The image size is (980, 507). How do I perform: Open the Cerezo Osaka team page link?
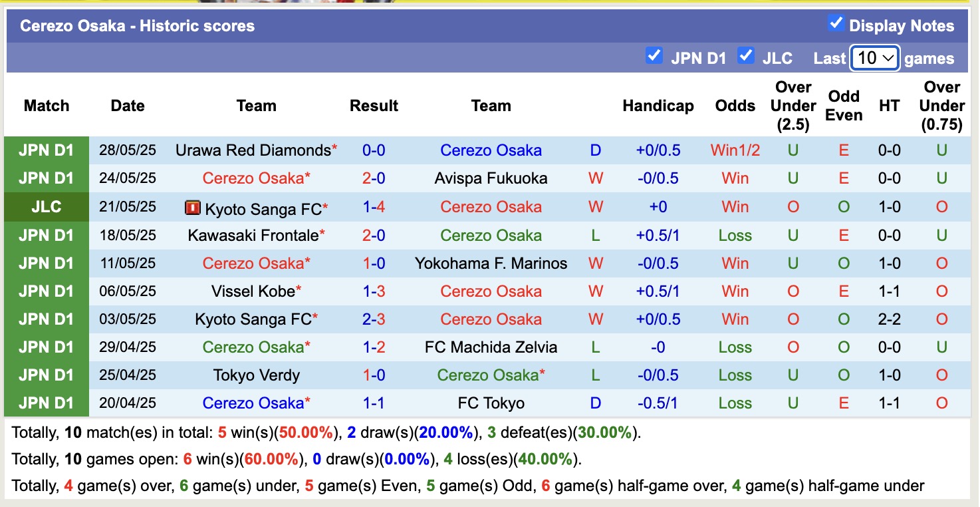(491, 150)
